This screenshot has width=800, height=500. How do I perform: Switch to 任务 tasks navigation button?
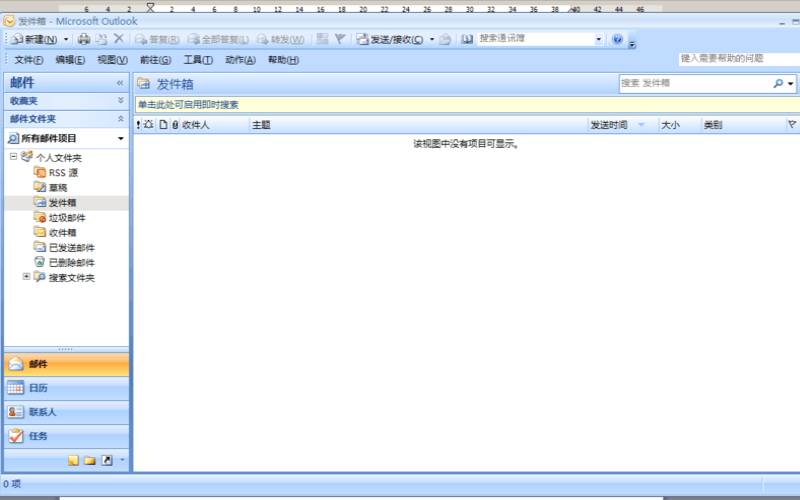click(x=66, y=436)
